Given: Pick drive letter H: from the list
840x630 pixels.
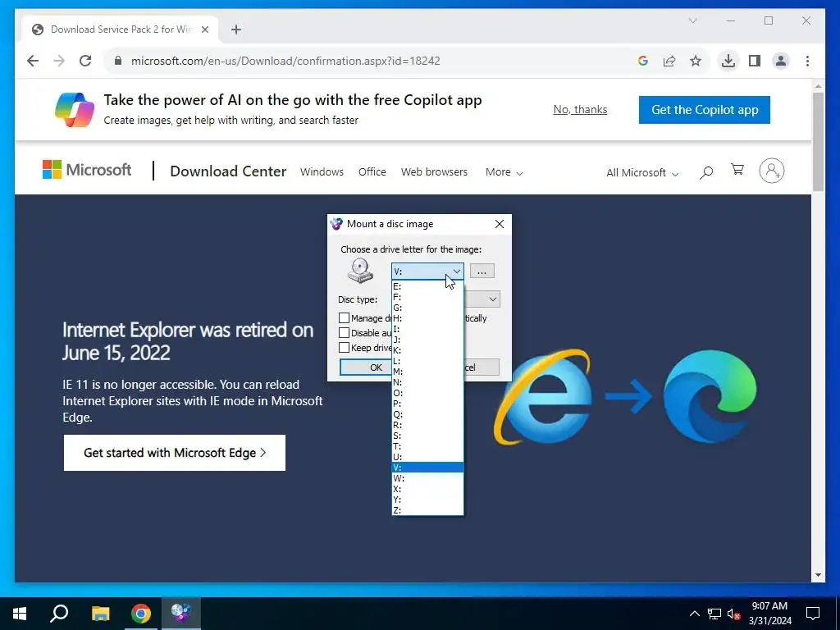Looking at the screenshot, I should coord(427,318).
